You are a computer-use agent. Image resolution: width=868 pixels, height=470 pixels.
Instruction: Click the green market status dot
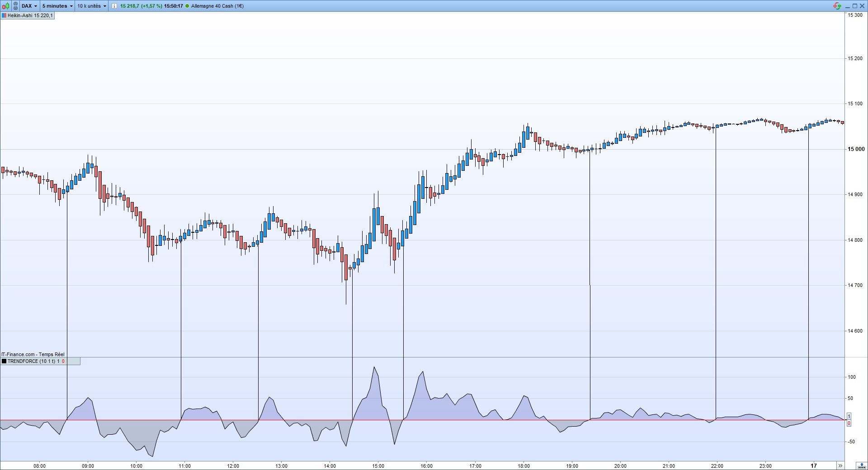click(188, 6)
